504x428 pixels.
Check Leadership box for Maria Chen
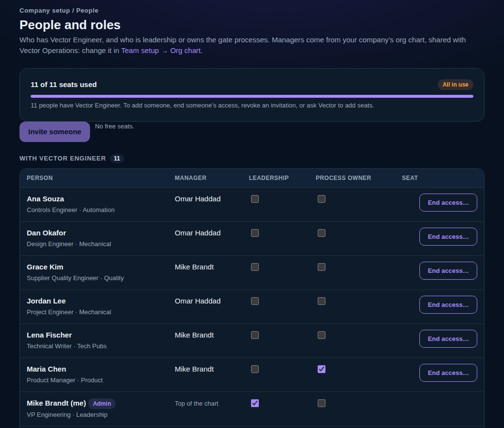click(255, 369)
